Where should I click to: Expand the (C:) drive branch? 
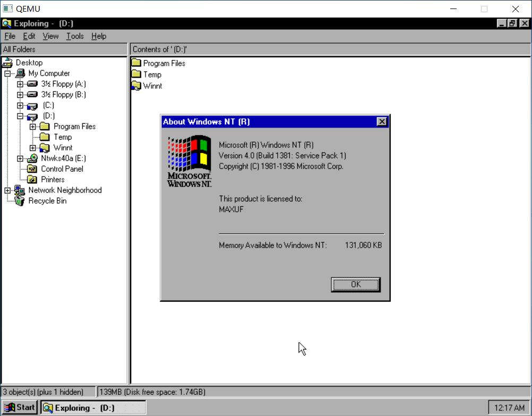(x=20, y=105)
